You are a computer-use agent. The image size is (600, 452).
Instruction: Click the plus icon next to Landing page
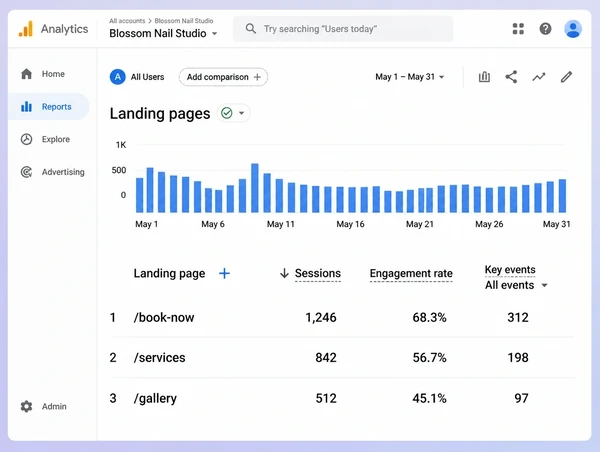pyautogui.click(x=225, y=273)
